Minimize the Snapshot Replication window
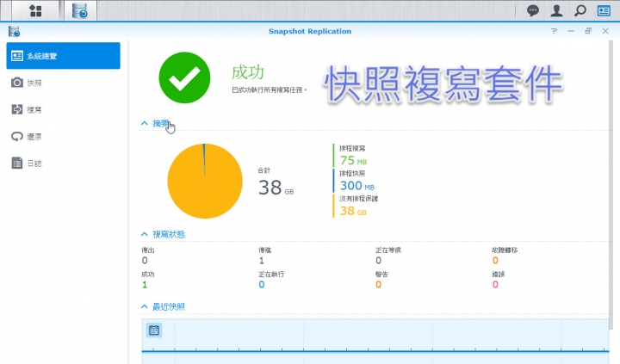 571,31
